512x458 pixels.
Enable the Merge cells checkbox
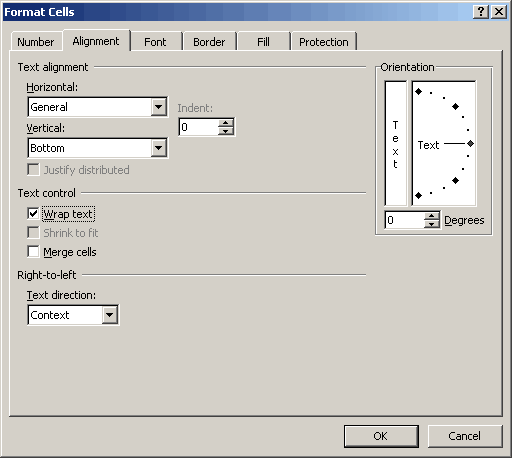coord(33,252)
